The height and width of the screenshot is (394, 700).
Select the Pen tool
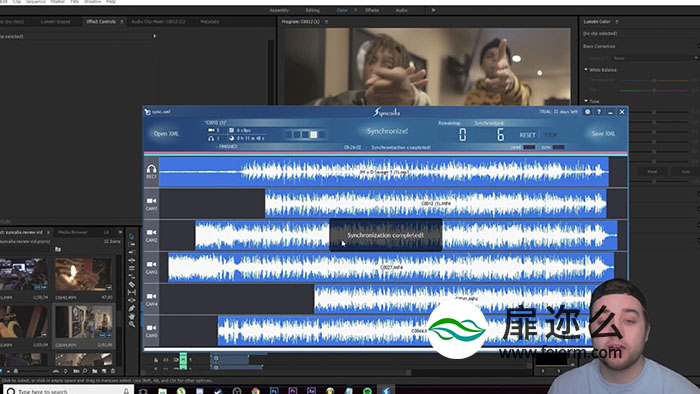point(132,308)
